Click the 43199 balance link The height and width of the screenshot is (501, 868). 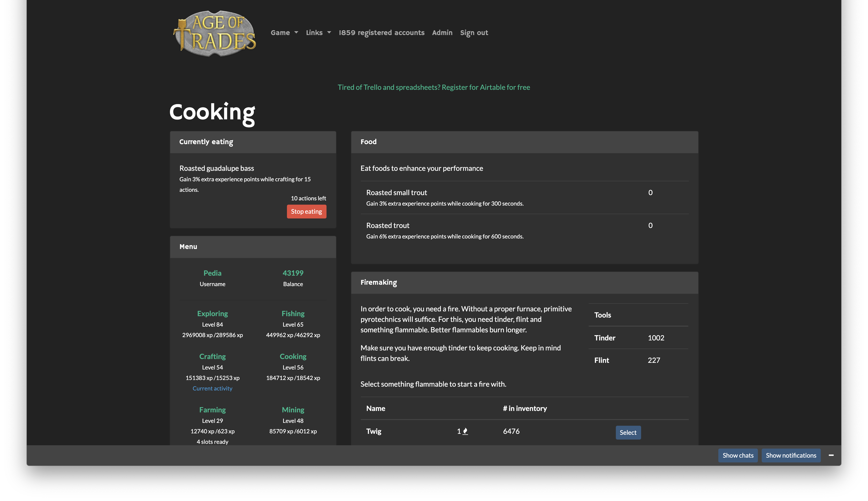point(293,273)
